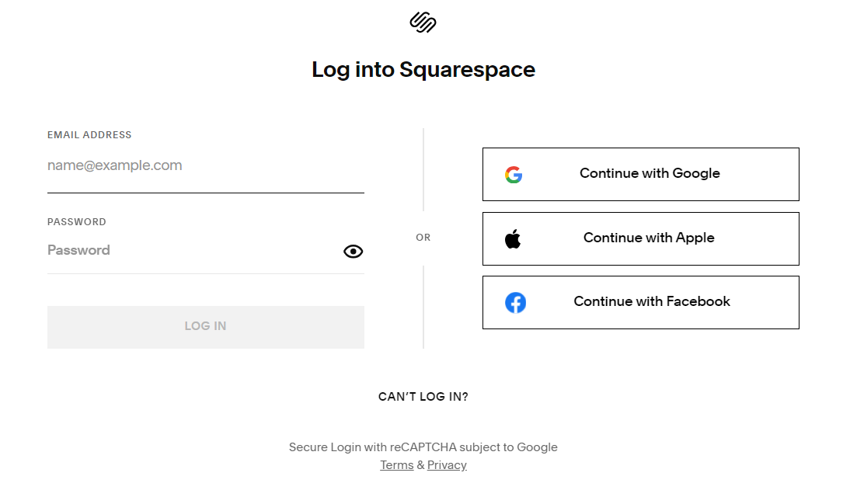This screenshot has height=504, width=850.
Task: Click the Google "G" logo icon
Action: (514, 175)
